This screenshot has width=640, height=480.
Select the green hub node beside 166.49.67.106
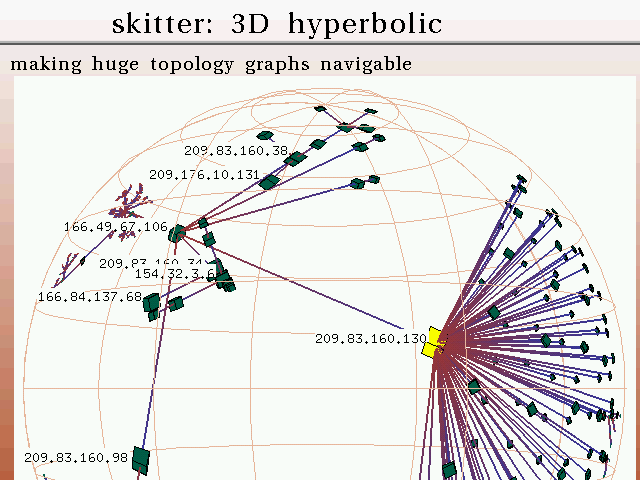point(177,234)
